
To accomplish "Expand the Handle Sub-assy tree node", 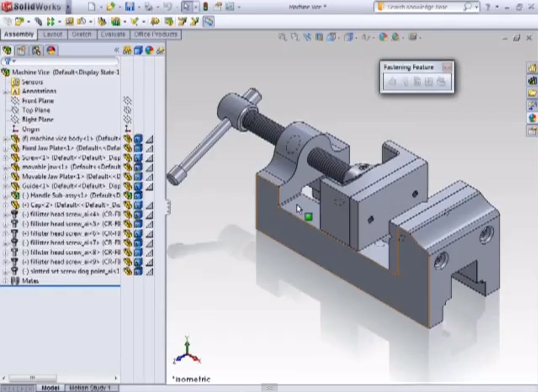I will [6, 195].
